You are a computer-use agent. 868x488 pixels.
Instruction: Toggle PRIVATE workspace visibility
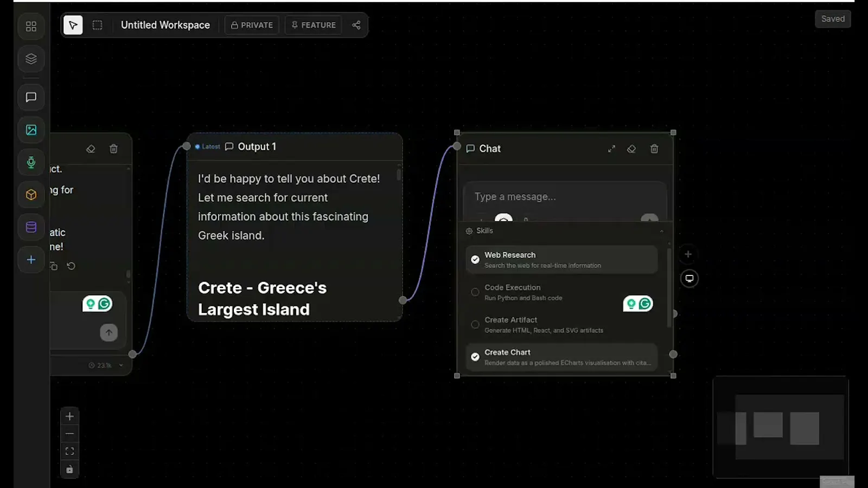click(x=252, y=25)
